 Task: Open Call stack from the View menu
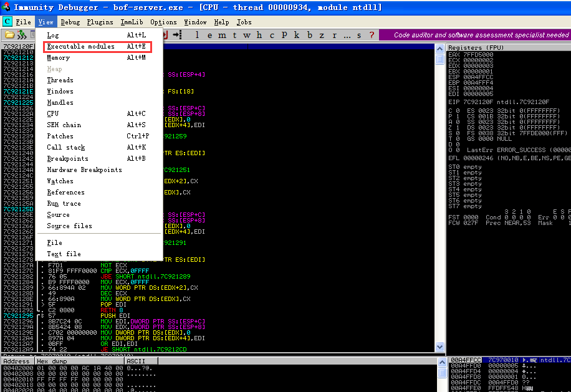pyautogui.click(x=99, y=148)
